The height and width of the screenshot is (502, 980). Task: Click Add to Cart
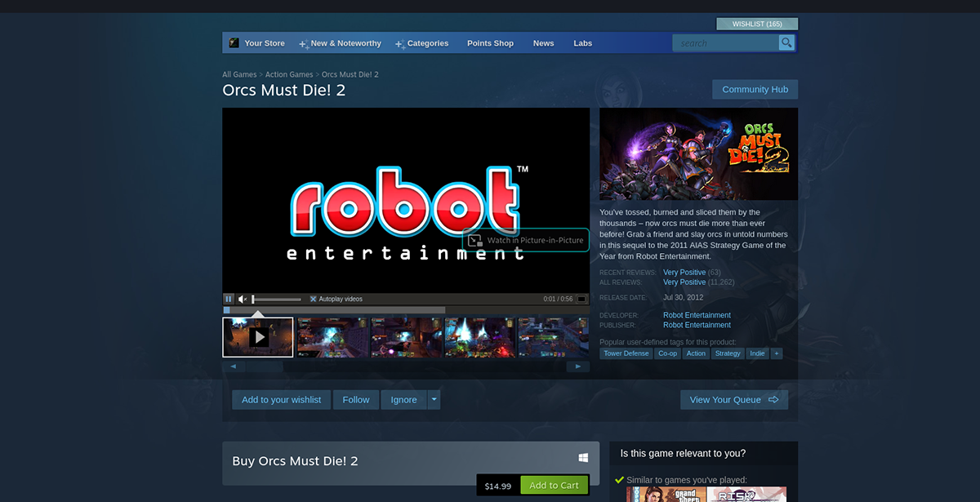point(555,486)
